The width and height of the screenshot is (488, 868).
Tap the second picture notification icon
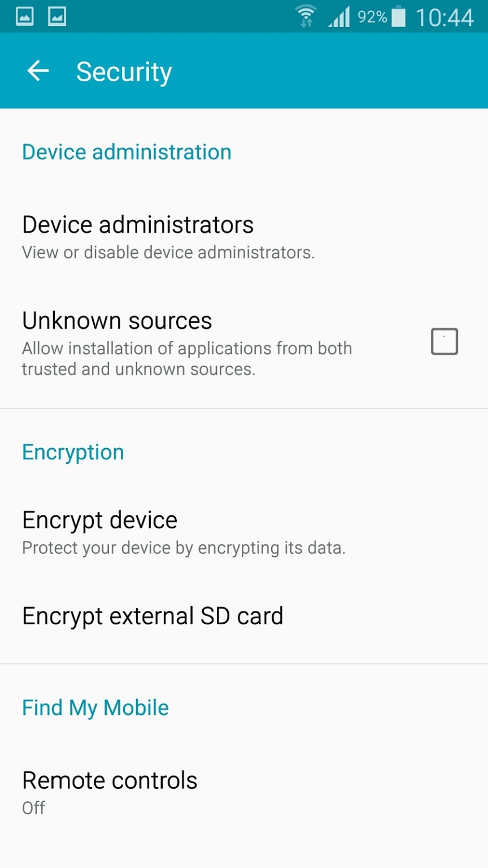[x=56, y=16]
